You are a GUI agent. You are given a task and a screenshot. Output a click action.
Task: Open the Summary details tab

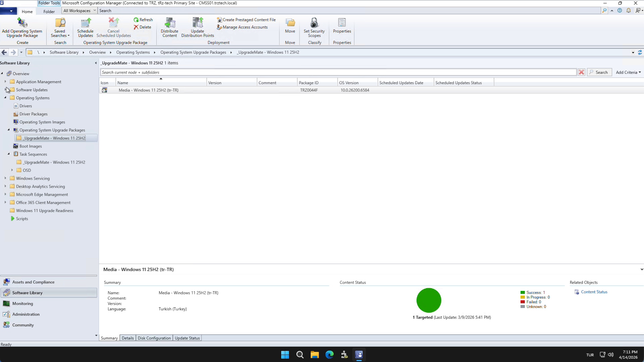(109, 338)
